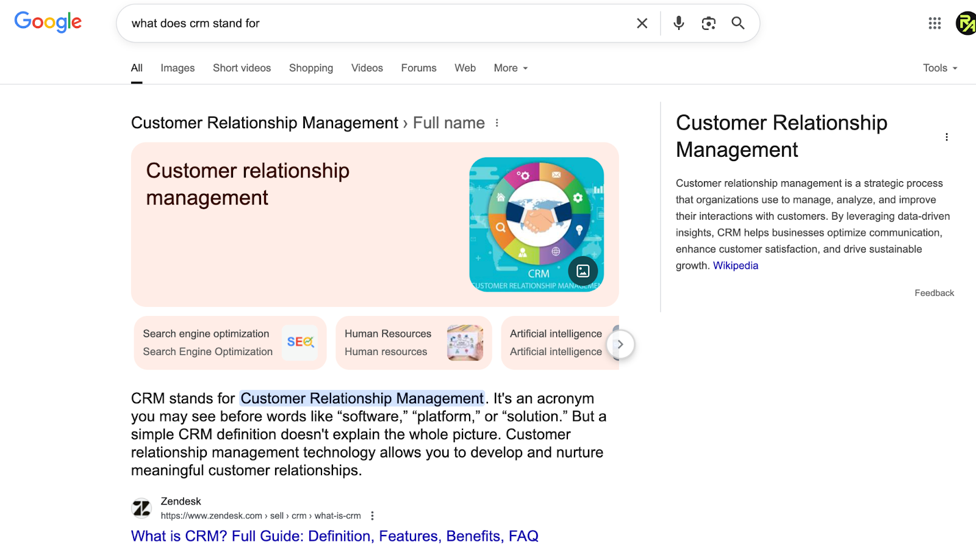Viewport: 976px width, 560px height.
Task: Click Customer Relationship Management breadcrumb heading
Action: [x=265, y=123]
